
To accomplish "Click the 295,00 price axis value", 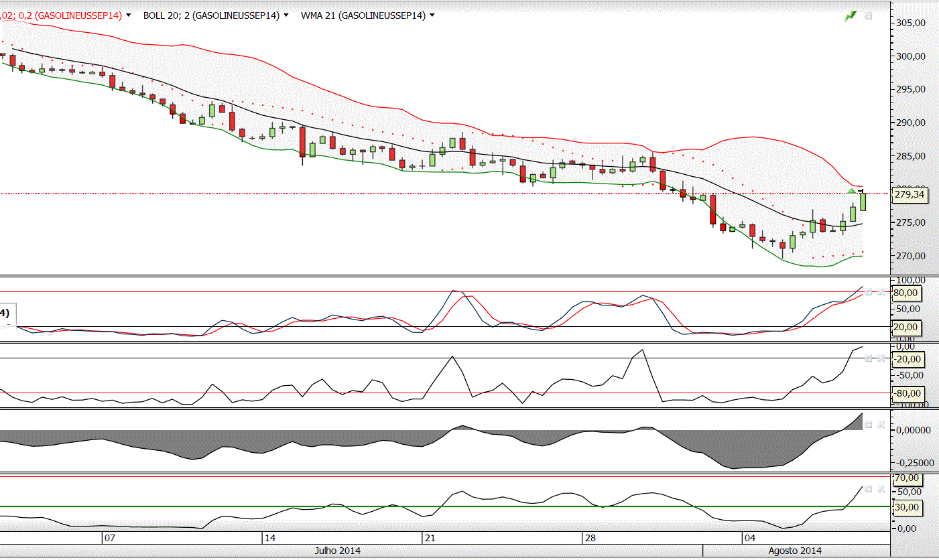I will pyautogui.click(x=910, y=89).
